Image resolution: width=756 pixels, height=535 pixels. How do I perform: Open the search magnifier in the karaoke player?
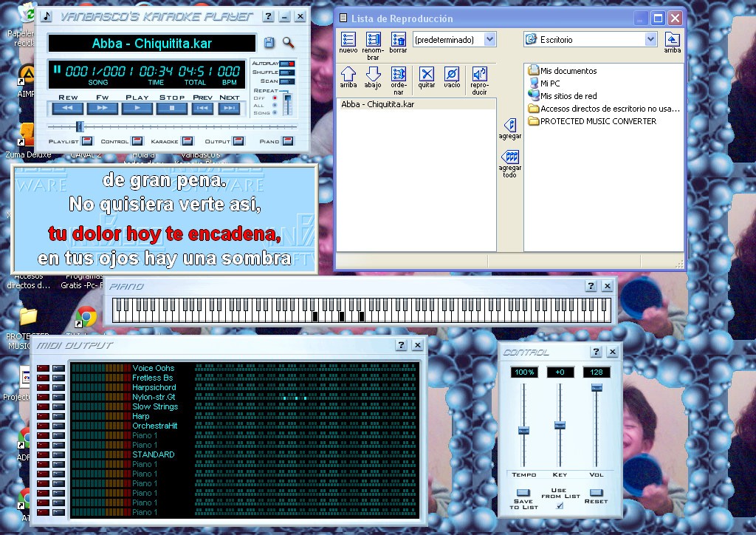pyautogui.click(x=289, y=44)
